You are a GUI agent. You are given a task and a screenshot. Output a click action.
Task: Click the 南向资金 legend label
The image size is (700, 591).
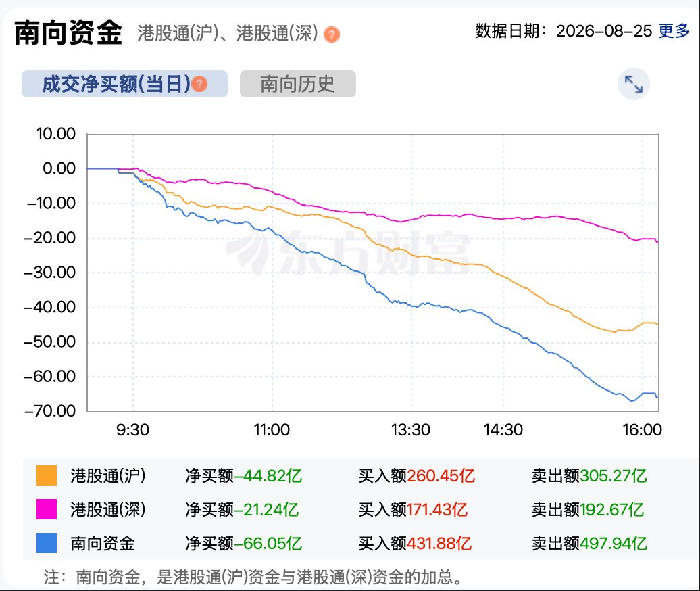click(x=103, y=544)
